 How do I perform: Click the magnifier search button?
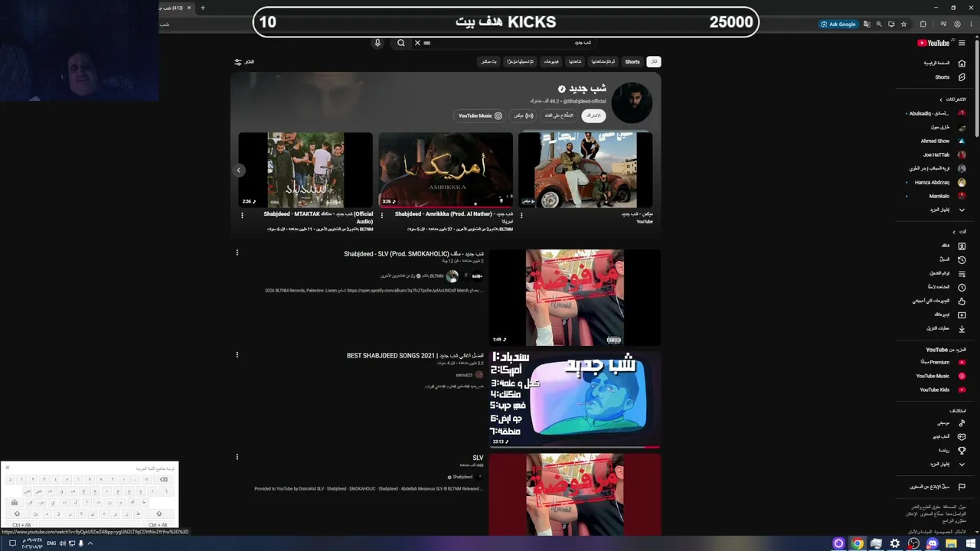pos(401,43)
